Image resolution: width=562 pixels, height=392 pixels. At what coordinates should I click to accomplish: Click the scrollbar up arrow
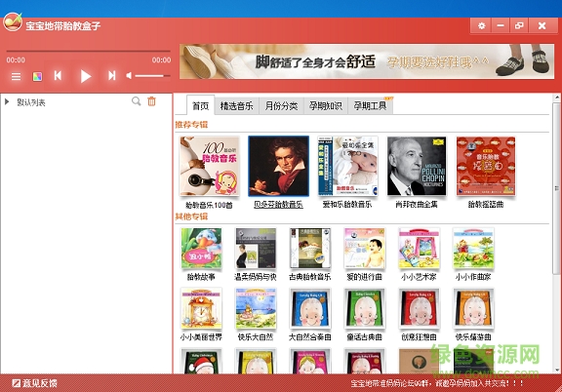click(556, 98)
